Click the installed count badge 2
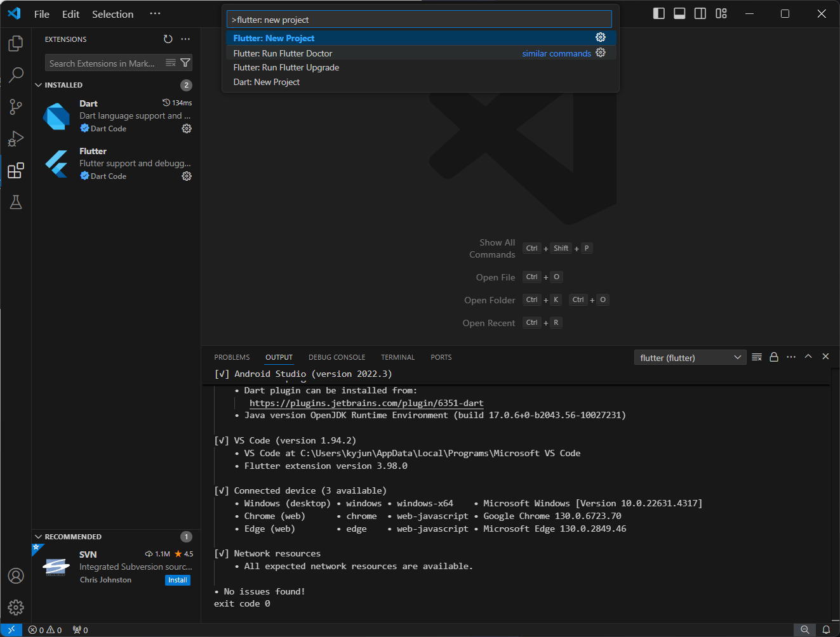 [186, 85]
